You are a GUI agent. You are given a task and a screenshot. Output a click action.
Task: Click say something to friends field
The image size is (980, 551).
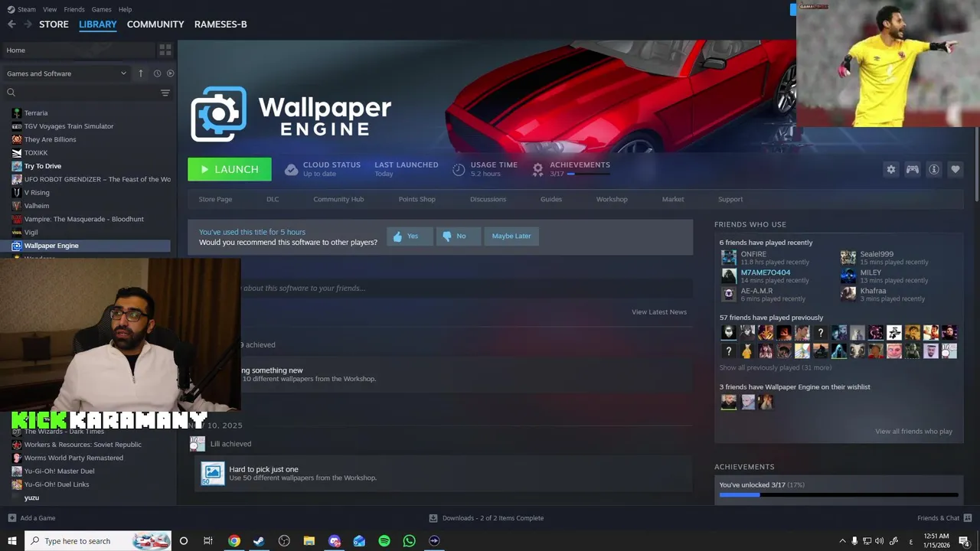click(x=440, y=289)
